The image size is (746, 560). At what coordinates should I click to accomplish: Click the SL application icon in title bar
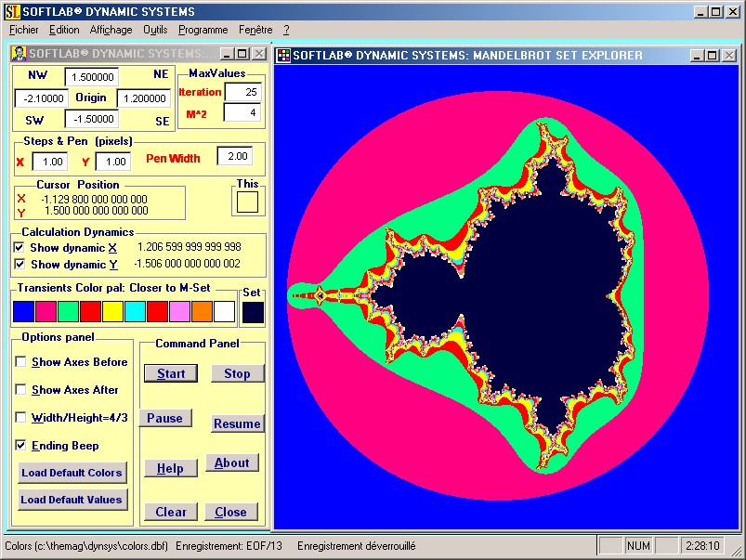tap(13, 11)
